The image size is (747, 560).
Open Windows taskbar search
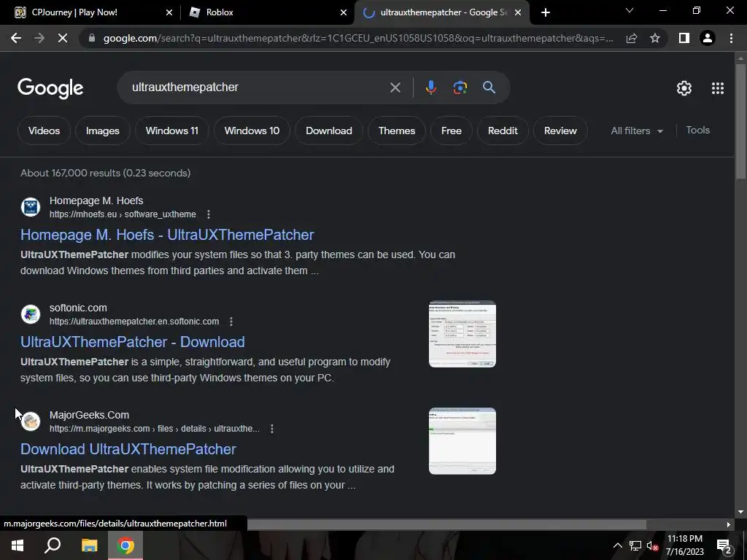53,545
